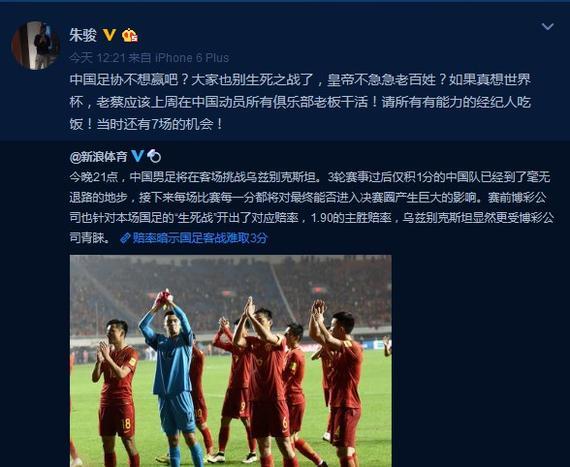Screen dimensions: 570x467
Task: Open the 赔率暗示国足客战难取3分 article link
Action: pyautogui.click(x=200, y=238)
